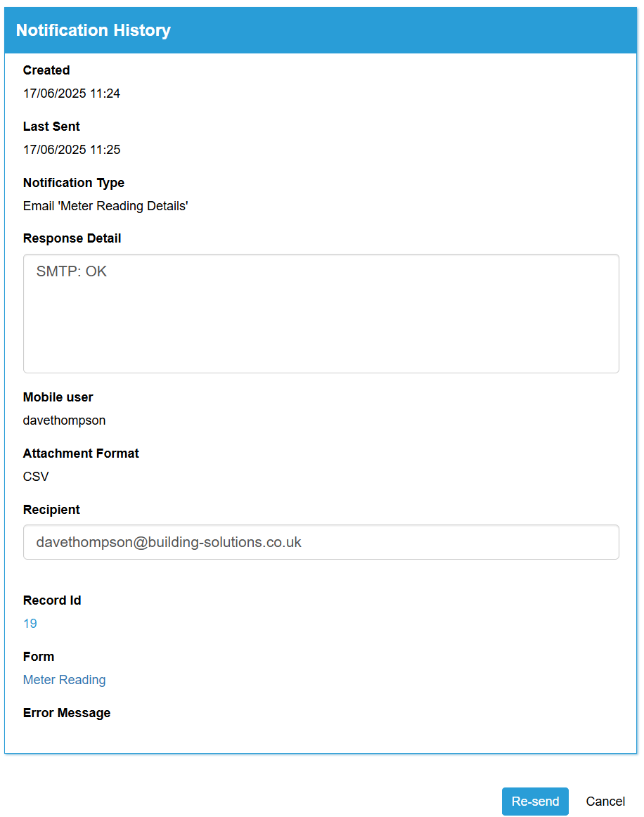Click the Created date value 17/06/2025 11:24
Screen dimensions: 644x817
click(x=72, y=94)
